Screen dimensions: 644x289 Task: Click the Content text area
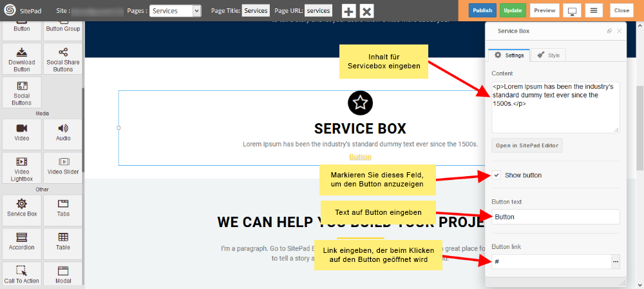pos(556,108)
